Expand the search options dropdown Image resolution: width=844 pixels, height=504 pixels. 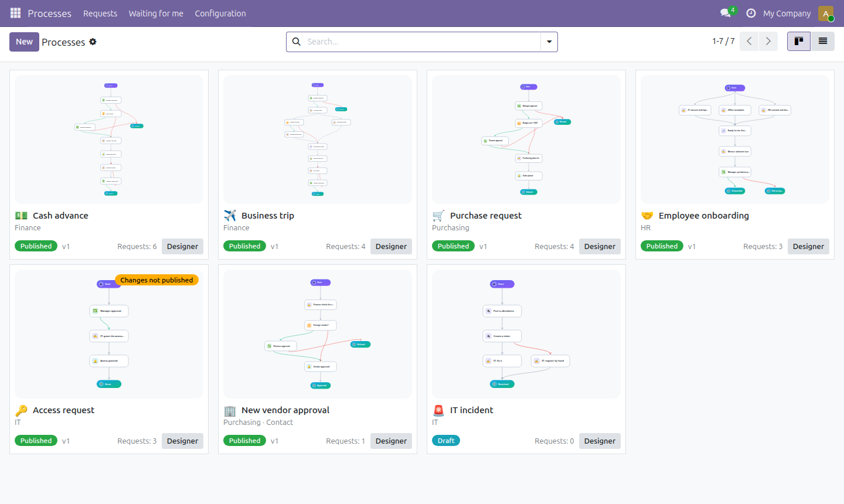coord(549,42)
